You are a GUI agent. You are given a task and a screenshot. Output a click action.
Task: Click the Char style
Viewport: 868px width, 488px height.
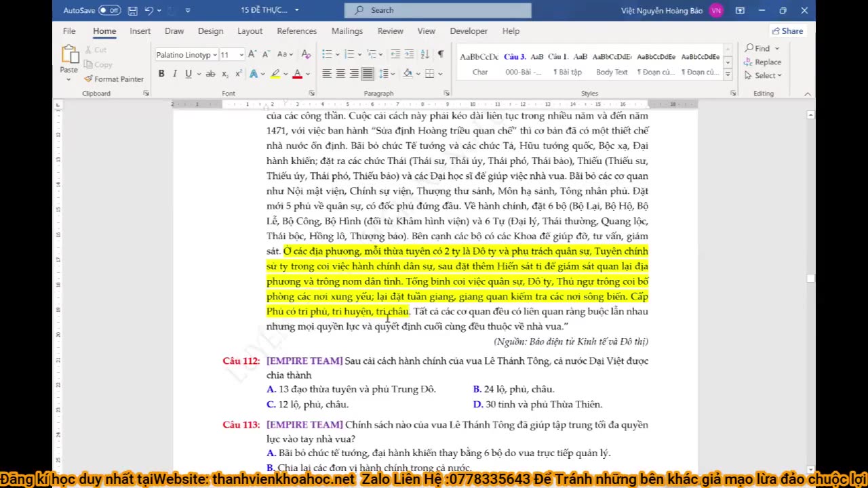coord(479,64)
